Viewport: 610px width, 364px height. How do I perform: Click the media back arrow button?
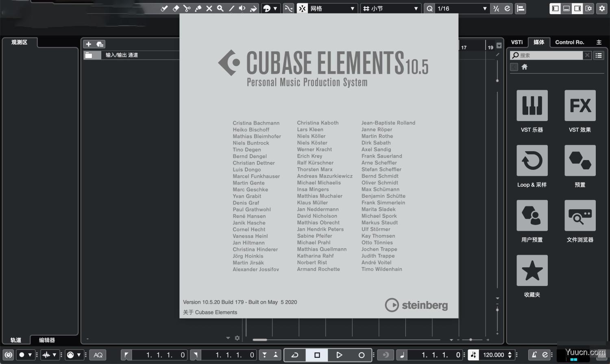point(514,67)
